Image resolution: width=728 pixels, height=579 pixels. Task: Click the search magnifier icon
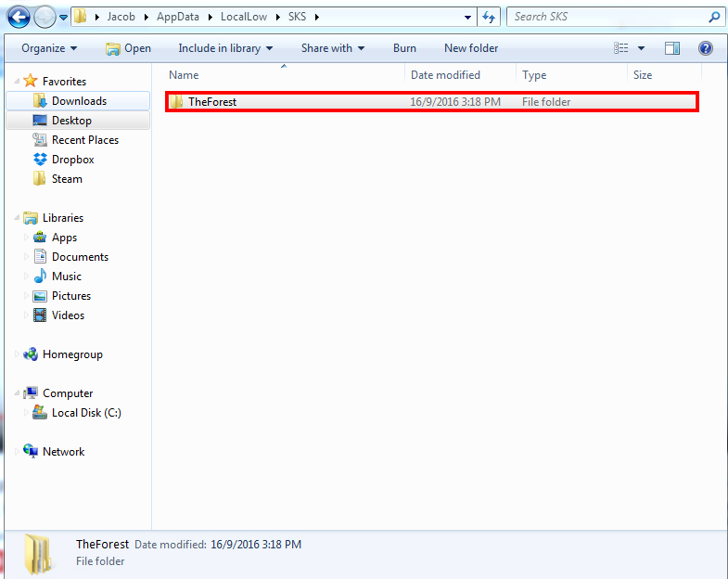[714, 18]
